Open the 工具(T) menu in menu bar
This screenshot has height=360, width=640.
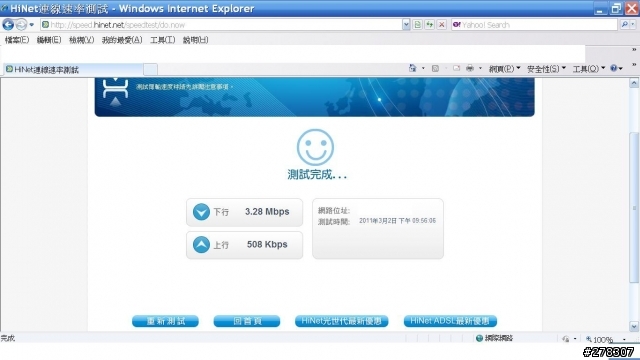pyautogui.click(x=162, y=40)
